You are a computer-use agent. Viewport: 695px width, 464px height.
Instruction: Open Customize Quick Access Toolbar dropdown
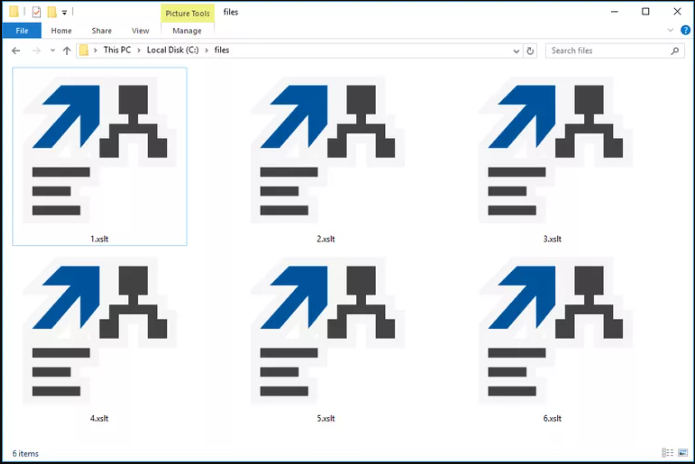coord(64,12)
